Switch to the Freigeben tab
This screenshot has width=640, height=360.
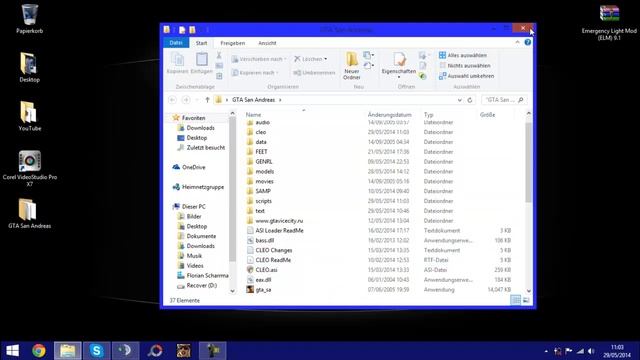[233, 43]
